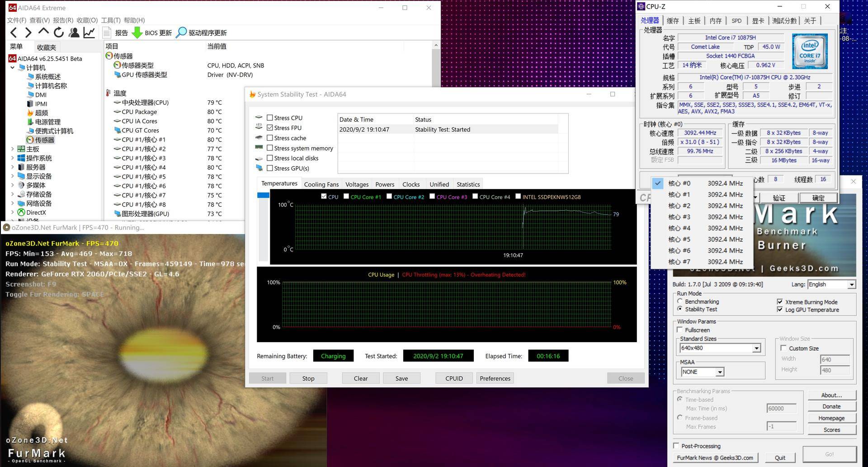Click the Intel Core i7 logo in CPU-Z

[x=810, y=51]
